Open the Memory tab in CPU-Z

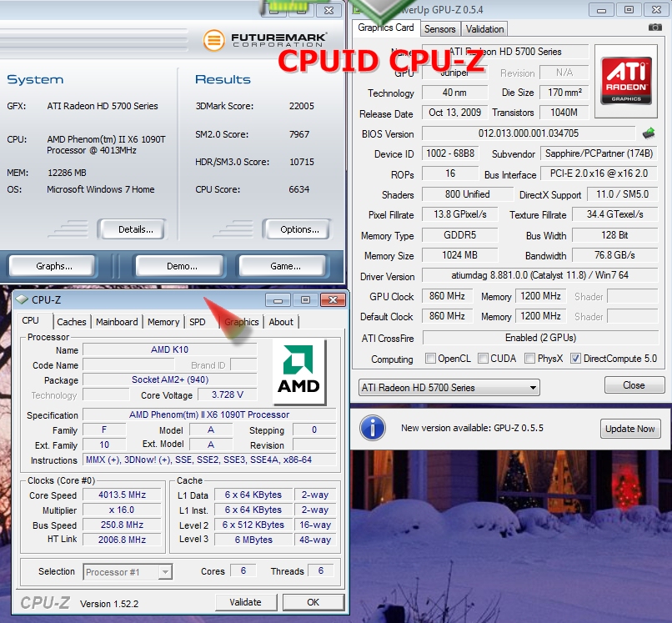[x=163, y=322]
